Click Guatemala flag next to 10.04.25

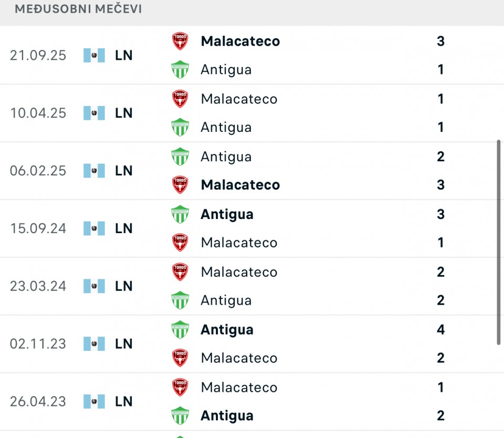point(94,113)
